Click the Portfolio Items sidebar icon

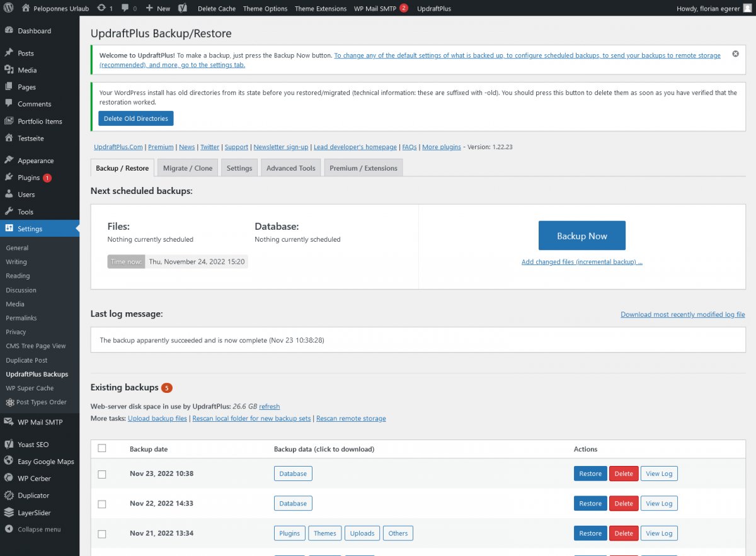(9, 121)
